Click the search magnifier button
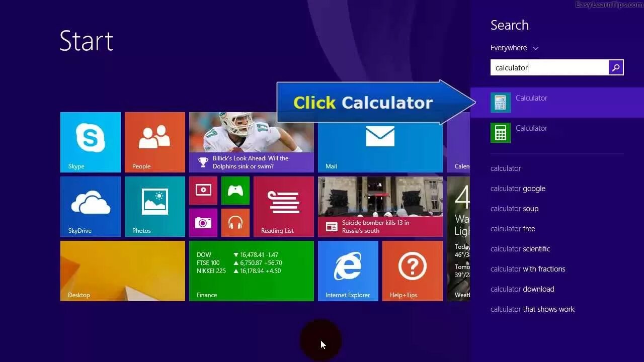 click(616, 67)
